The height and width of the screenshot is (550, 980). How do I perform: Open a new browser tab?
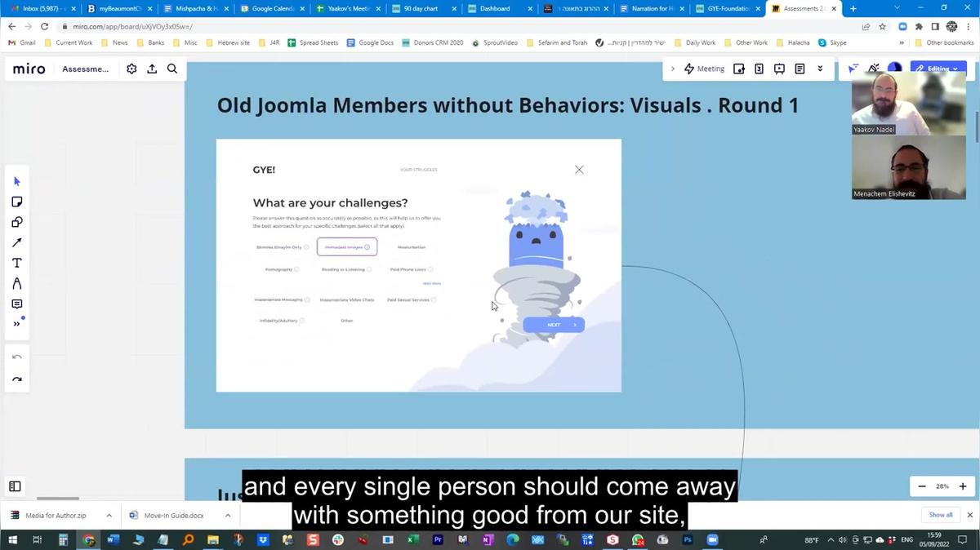[x=853, y=9]
